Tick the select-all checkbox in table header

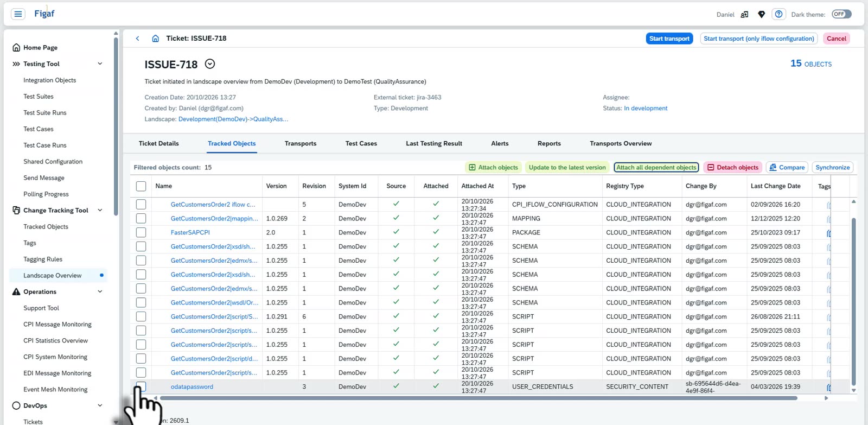click(x=141, y=186)
